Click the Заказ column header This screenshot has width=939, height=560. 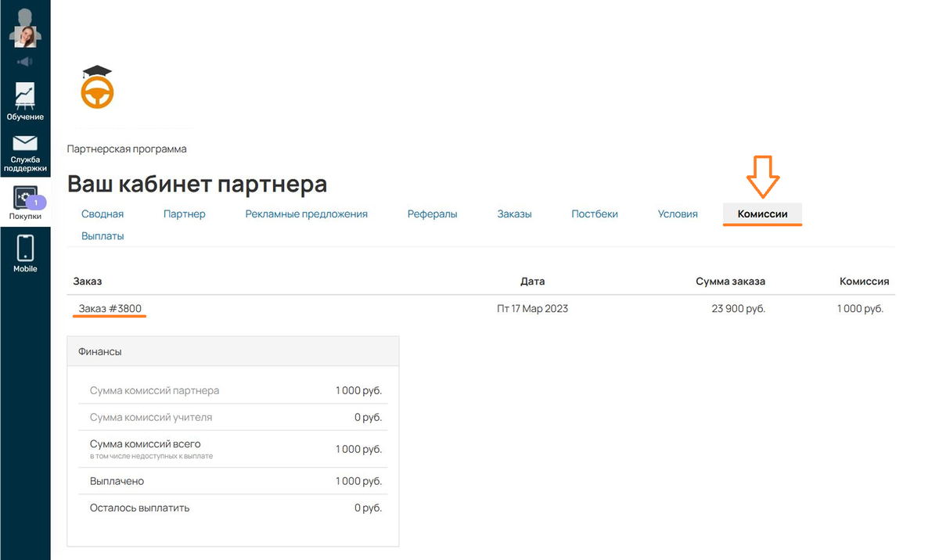point(88,281)
